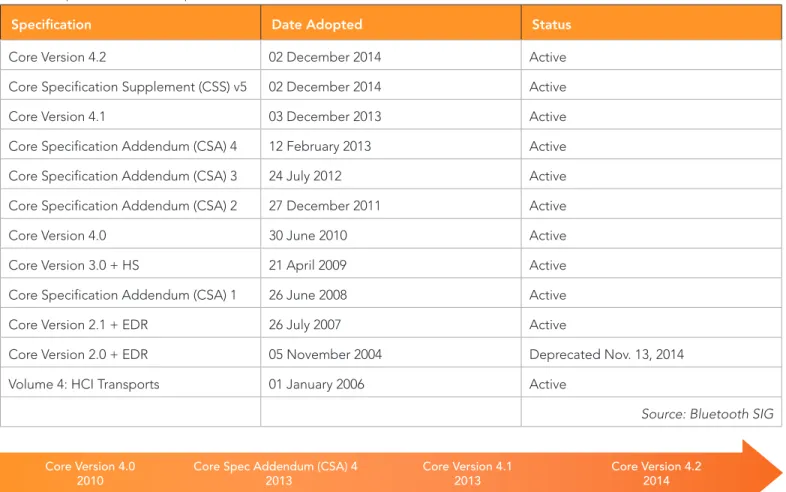Select the Volume 4: HCI Transports cell
The image size is (786, 492).
pyautogui.click(x=130, y=384)
